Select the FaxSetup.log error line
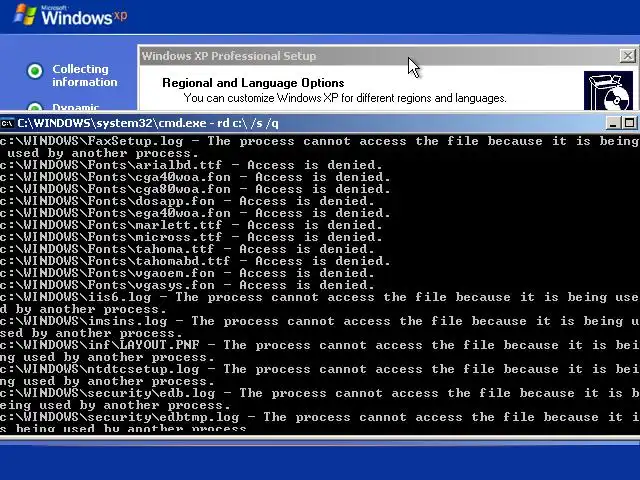The image size is (640, 480). (x=320, y=147)
